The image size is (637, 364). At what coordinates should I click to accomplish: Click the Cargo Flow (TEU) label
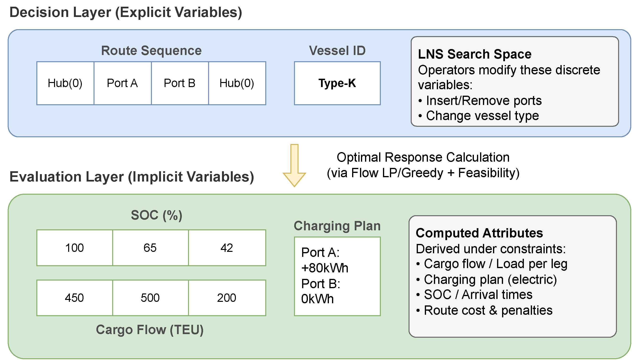point(150,330)
